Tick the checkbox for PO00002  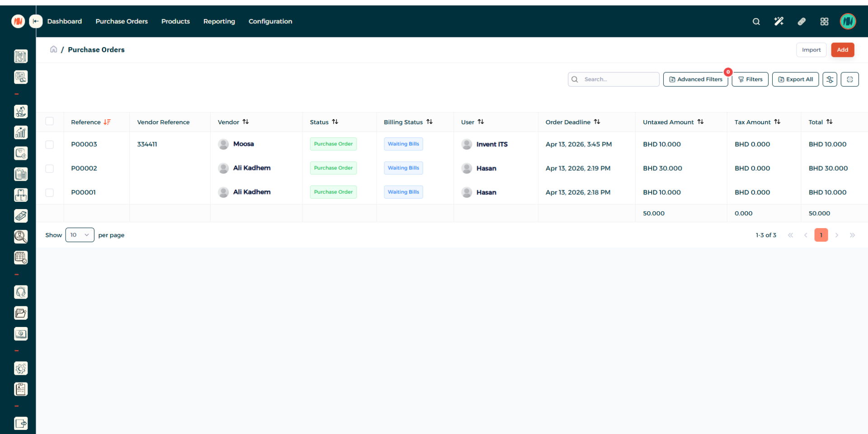(x=50, y=168)
